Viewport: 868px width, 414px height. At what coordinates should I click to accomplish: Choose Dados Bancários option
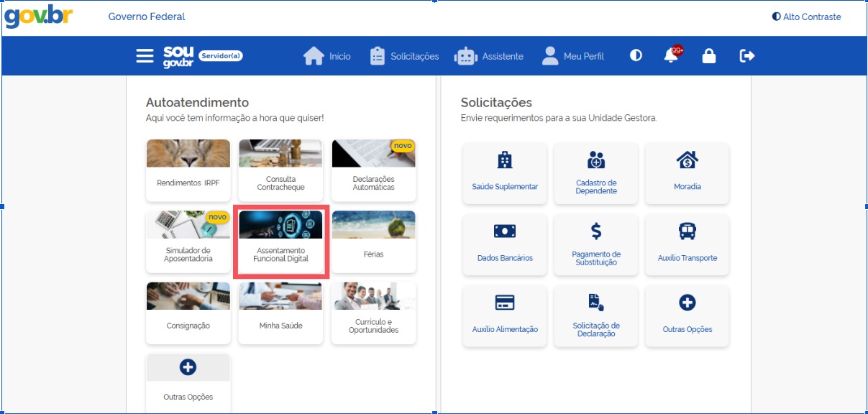505,244
